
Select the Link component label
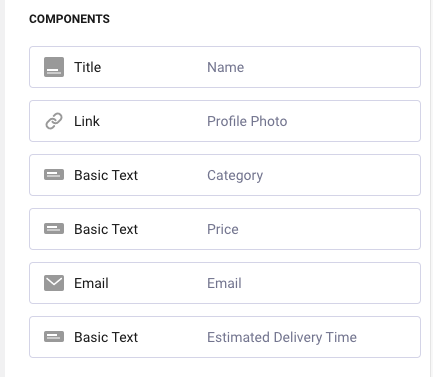87,121
